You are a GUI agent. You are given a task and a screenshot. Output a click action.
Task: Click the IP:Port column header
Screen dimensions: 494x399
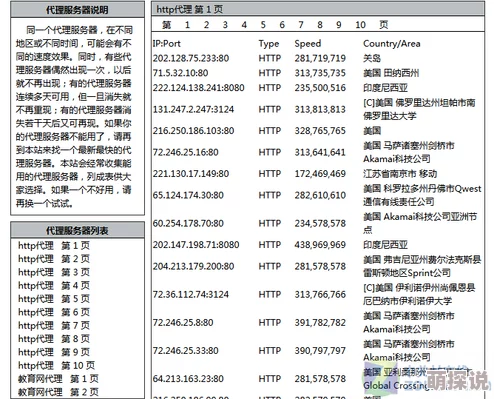167,44
